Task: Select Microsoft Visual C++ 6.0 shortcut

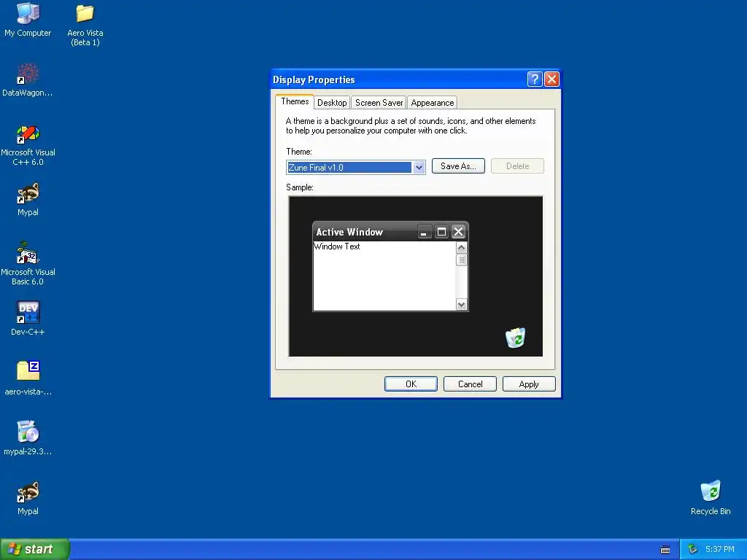Action: click(x=28, y=145)
